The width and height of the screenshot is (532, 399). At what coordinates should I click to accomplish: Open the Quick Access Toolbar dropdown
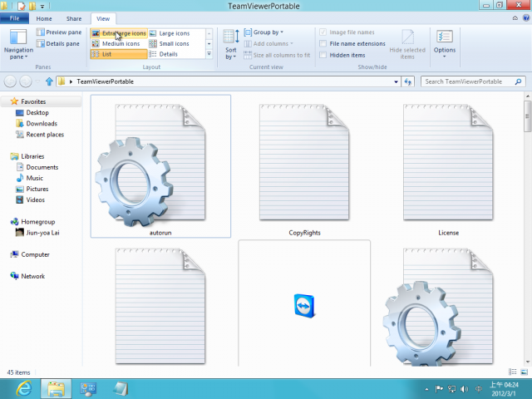(42, 6)
